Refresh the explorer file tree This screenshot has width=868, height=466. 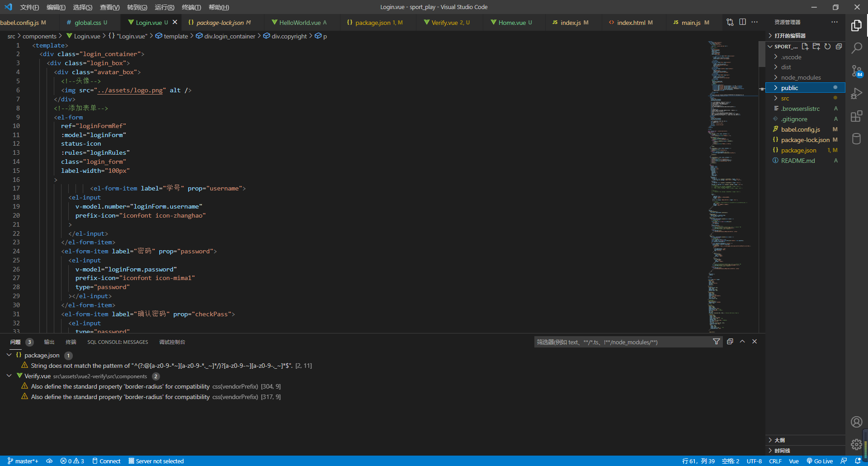827,47
